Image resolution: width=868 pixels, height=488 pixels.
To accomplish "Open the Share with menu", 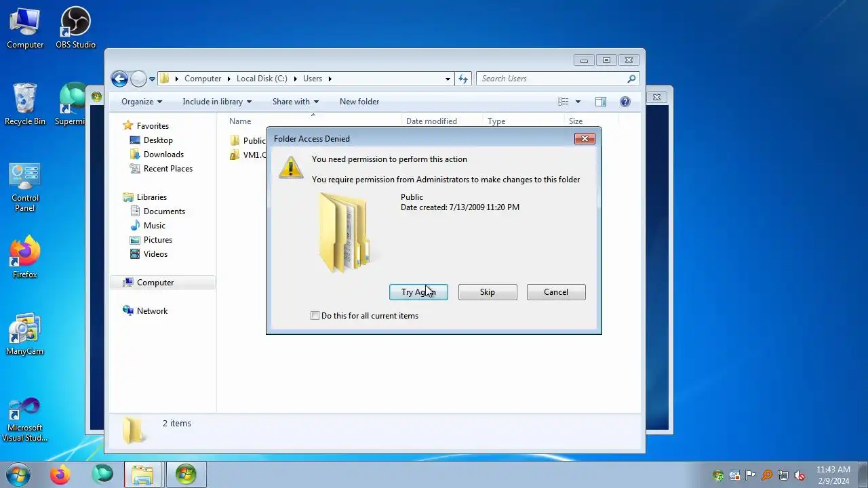I will point(295,102).
